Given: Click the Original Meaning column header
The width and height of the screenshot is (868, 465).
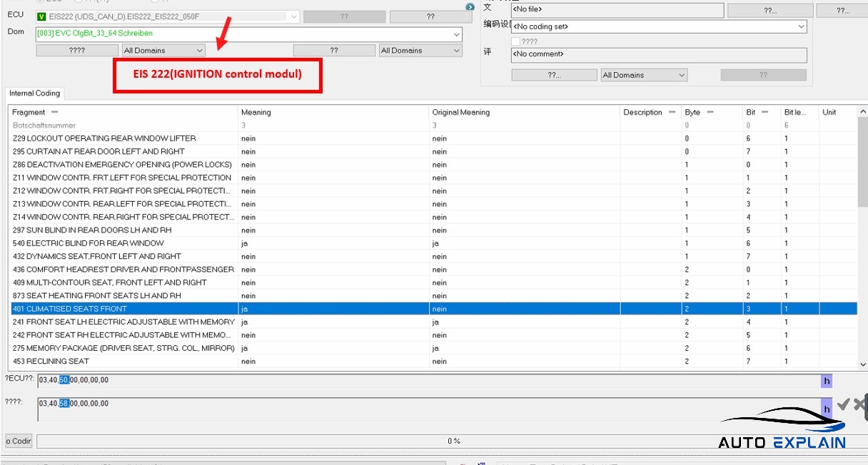Looking at the screenshot, I should [461, 112].
